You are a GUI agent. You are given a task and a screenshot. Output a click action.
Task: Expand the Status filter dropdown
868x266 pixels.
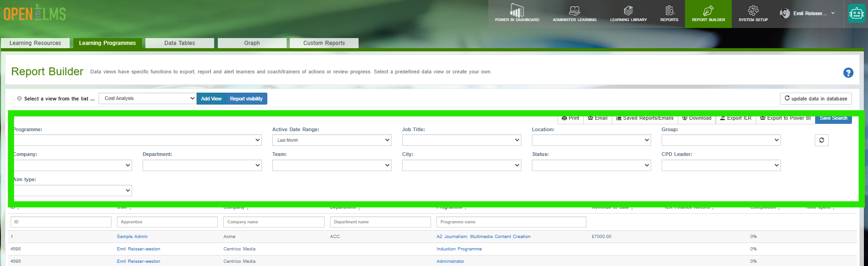591,165
